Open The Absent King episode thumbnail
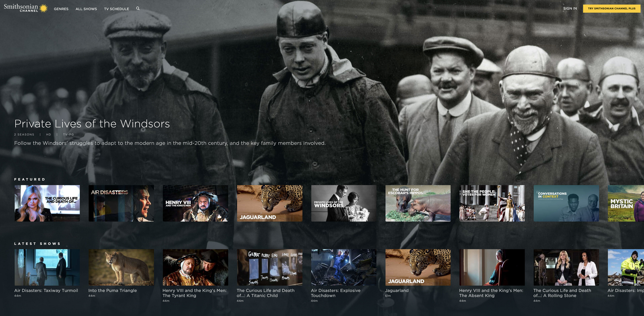This screenshot has width=644, height=316. (492, 267)
